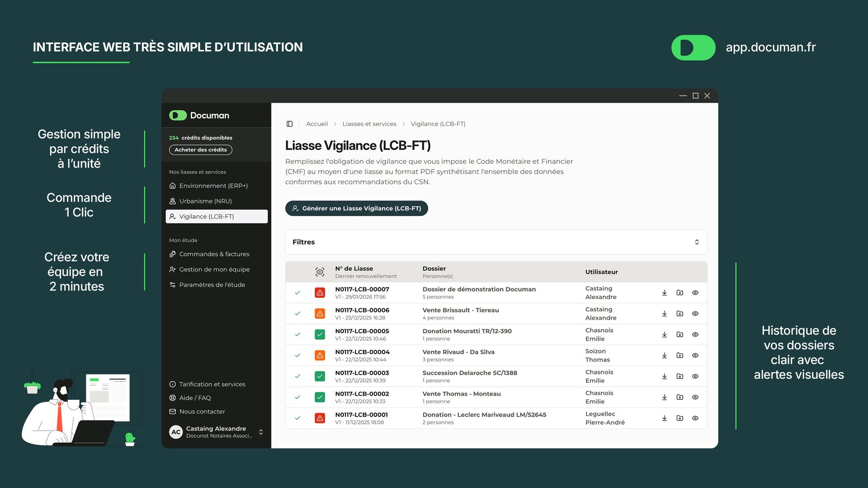The height and width of the screenshot is (488, 868).
Task: Open Environnement (ERP+) in sidebar
Action: 213,186
